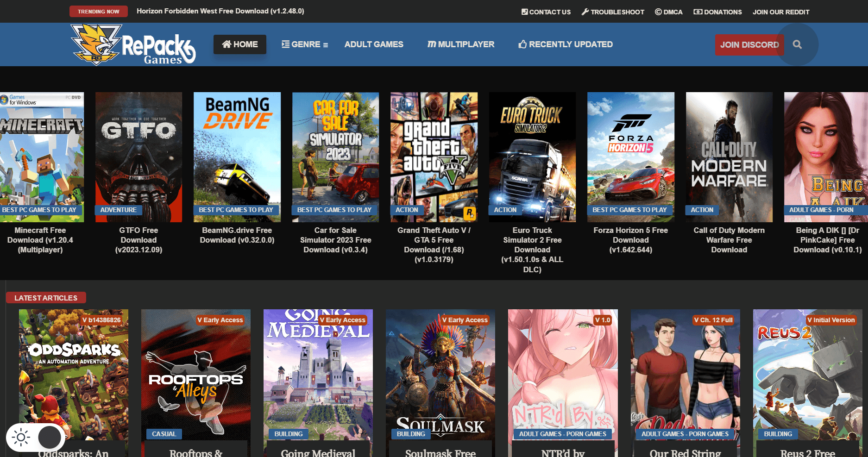This screenshot has height=457, width=868.
Task: Open the Soulmask Early Access thumbnail
Action: click(x=440, y=370)
